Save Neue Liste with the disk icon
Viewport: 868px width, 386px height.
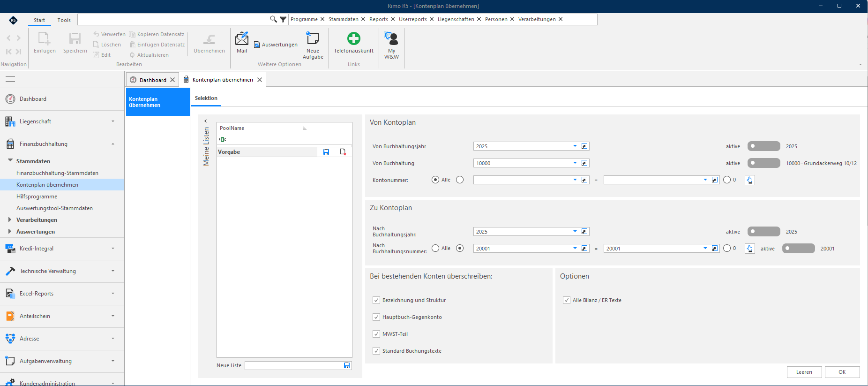coord(347,365)
